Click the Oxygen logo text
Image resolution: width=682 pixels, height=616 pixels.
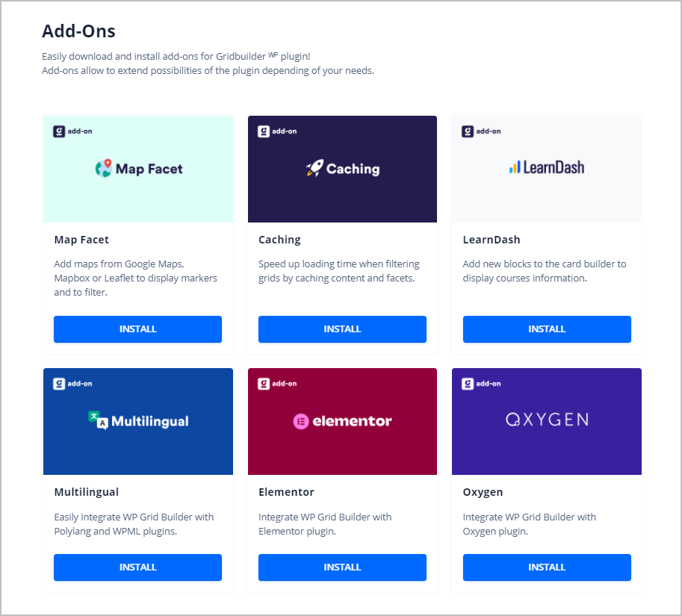tap(547, 420)
